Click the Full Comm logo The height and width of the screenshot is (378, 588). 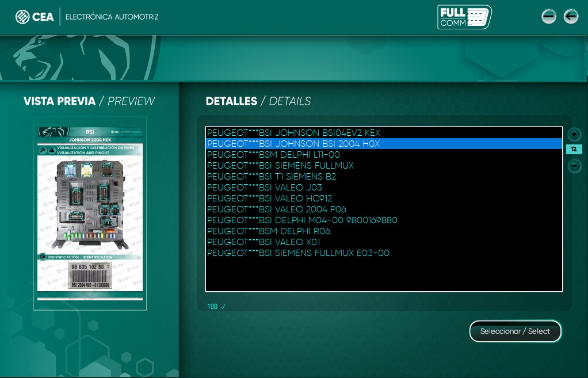tap(464, 17)
